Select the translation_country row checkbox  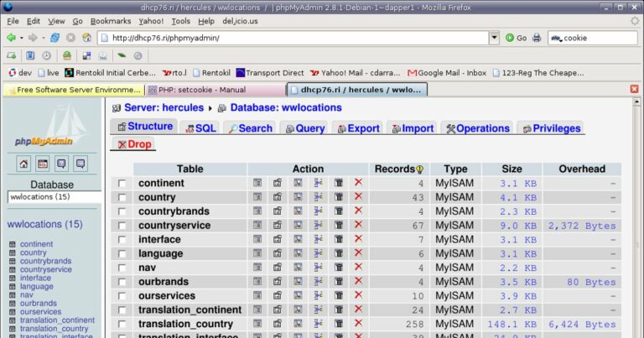pos(122,325)
